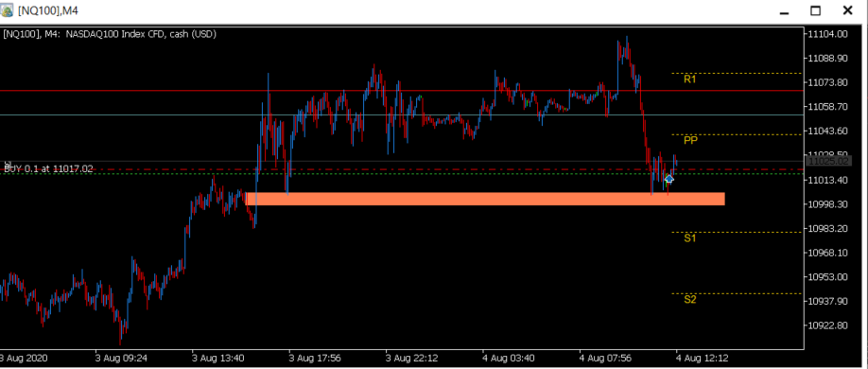Image resolution: width=868 pixels, height=369 pixels.
Task: Click the 11013.40 price scale value
Action: 827,180
